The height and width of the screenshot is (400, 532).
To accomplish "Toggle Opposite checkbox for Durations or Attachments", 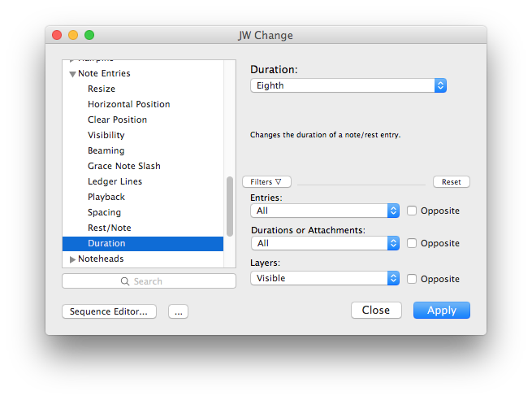I will coord(413,243).
